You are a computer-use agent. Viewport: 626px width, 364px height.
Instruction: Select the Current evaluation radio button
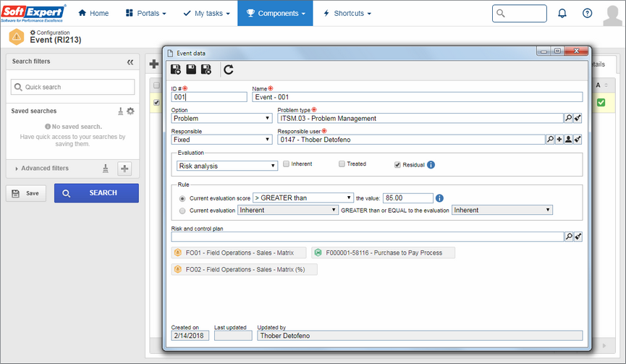182,211
